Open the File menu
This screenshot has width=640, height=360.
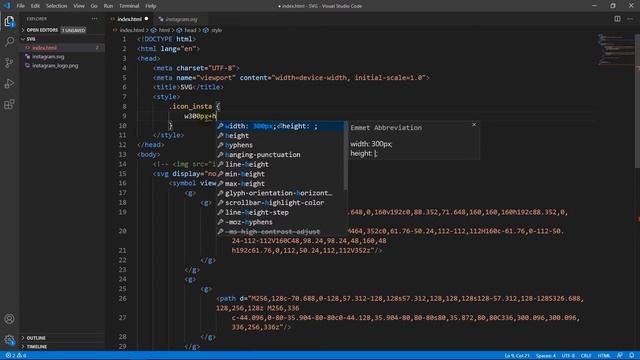click(x=20, y=6)
